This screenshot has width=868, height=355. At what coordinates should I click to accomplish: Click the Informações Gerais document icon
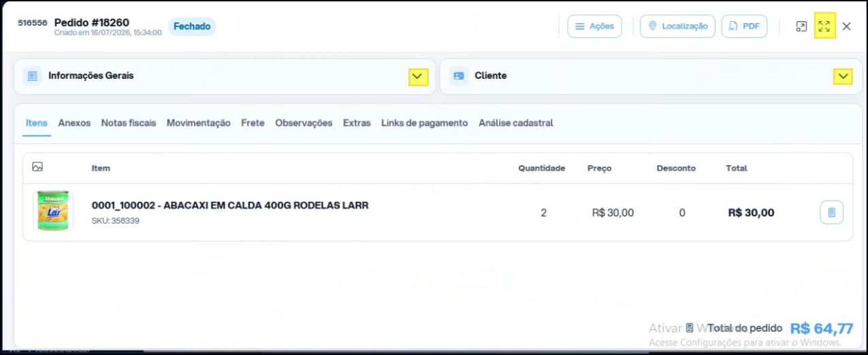click(32, 76)
